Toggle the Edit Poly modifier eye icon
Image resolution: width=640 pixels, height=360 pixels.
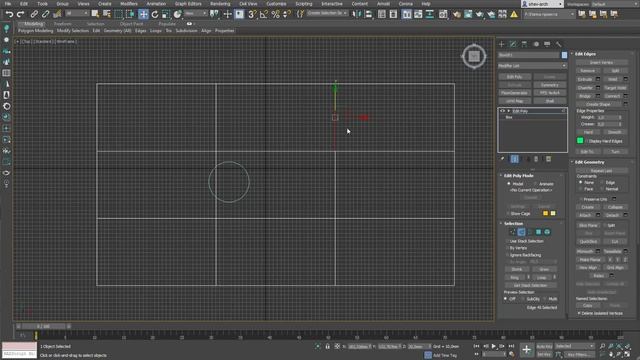(502, 111)
